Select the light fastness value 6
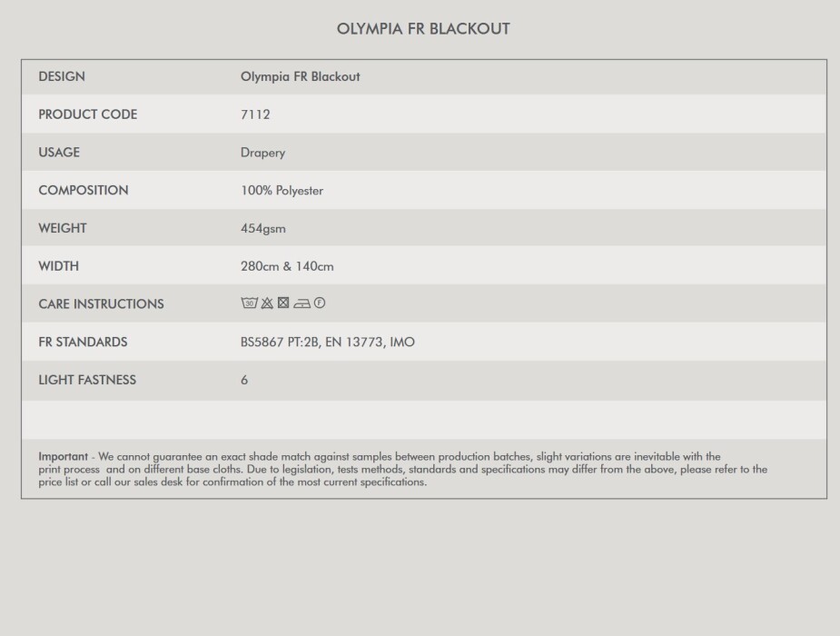Image resolution: width=840 pixels, height=636 pixels. 244,380
